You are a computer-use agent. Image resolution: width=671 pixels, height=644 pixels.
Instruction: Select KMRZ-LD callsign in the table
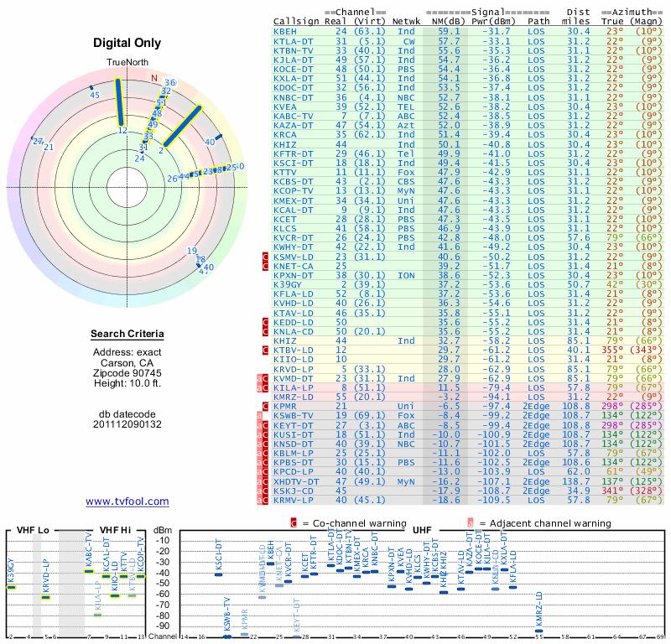(x=293, y=397)
